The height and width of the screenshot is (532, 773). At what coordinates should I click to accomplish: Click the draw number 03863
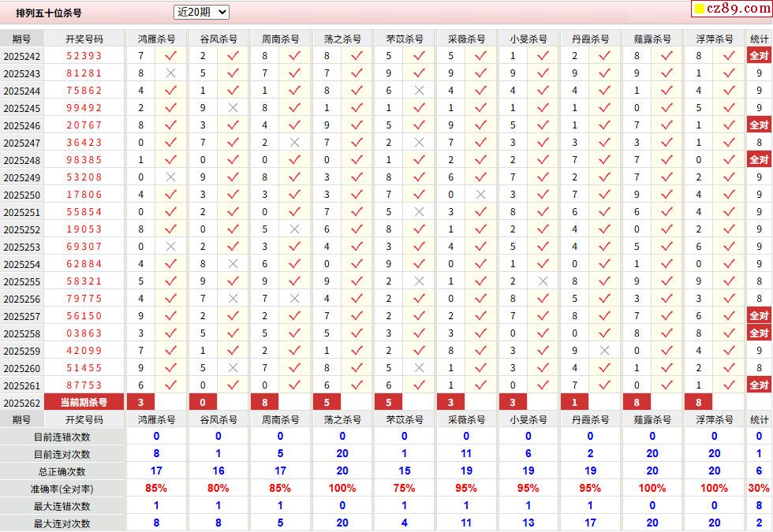pos(84,333)
